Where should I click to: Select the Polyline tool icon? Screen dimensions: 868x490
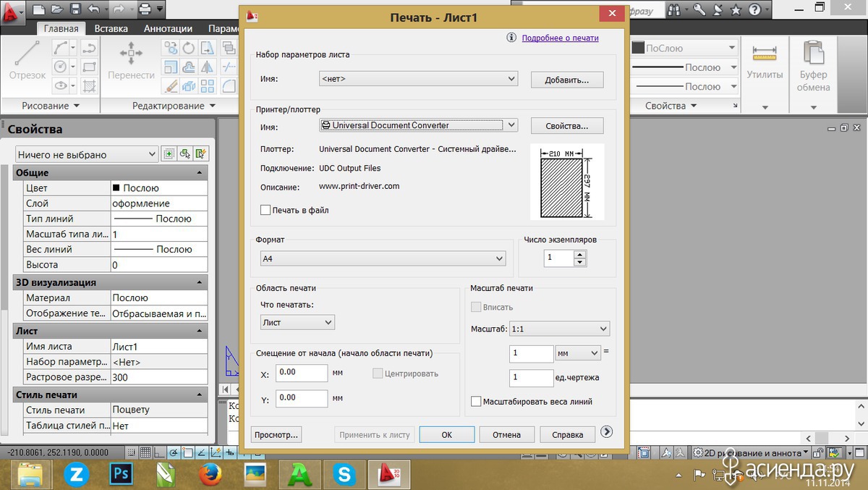coord(90,48)
